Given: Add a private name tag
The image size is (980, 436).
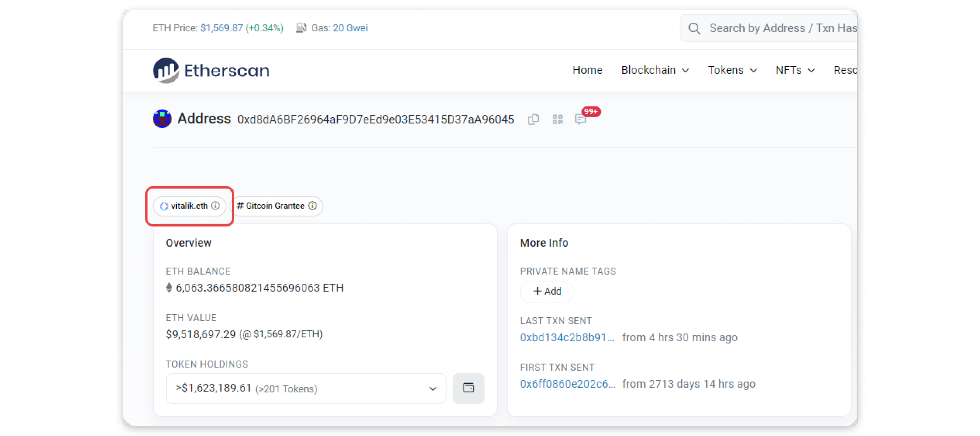Looking at the screenshot, I should [547, 291].
